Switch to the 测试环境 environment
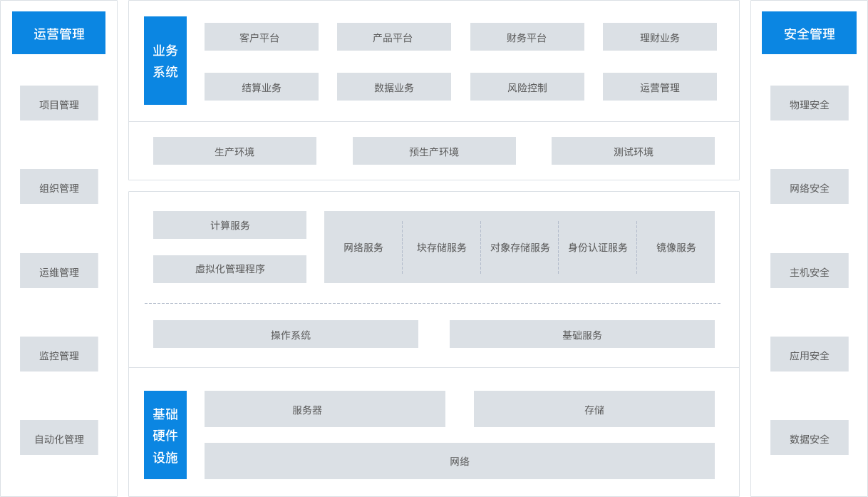 coord(633,151)
